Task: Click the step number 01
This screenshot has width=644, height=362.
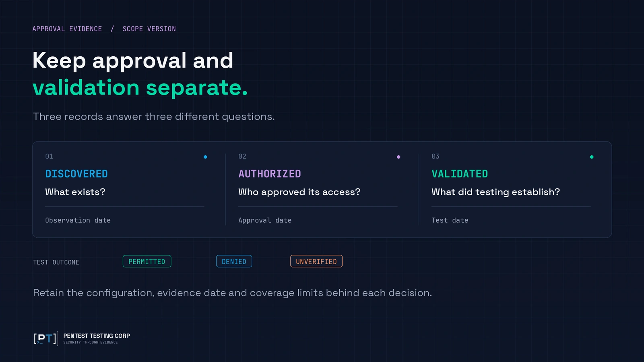Action: coord(49,156)
